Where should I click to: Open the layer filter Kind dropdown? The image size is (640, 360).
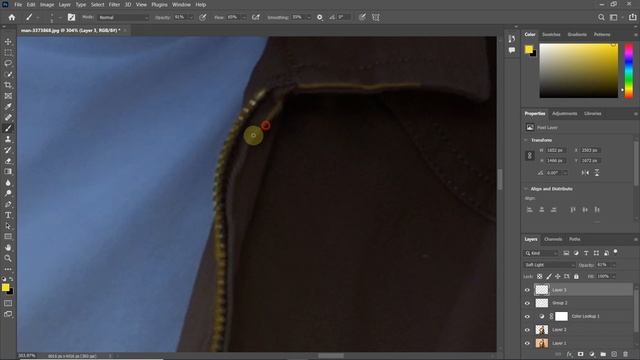pos(541,253)
